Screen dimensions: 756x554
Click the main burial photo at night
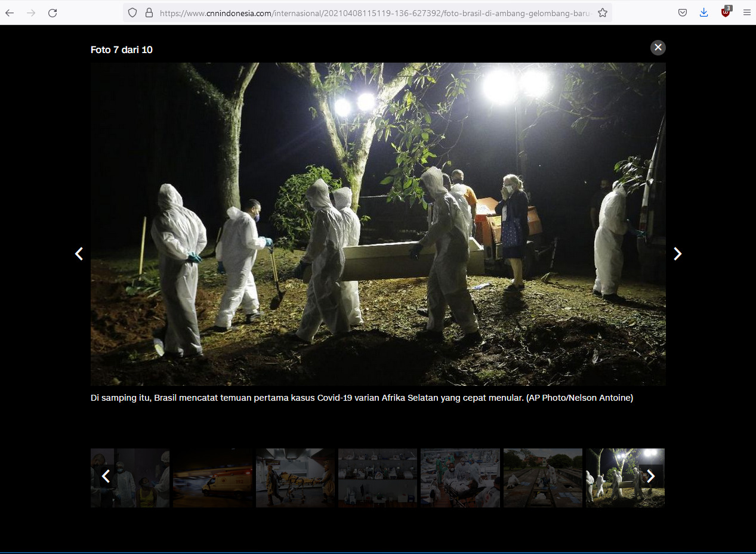coord(378,224)
